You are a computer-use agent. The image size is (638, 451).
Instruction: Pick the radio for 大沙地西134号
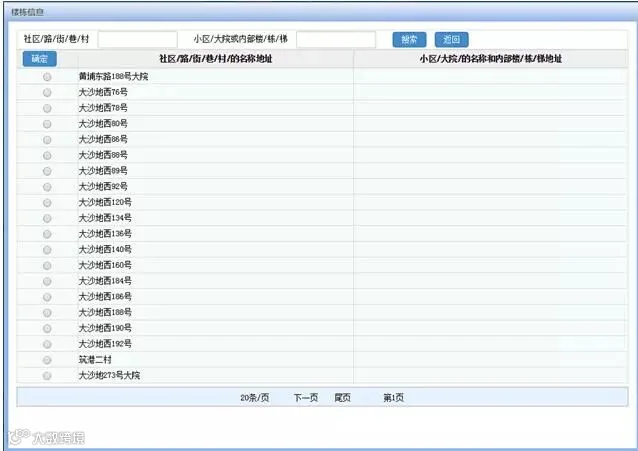click(47, 218)
